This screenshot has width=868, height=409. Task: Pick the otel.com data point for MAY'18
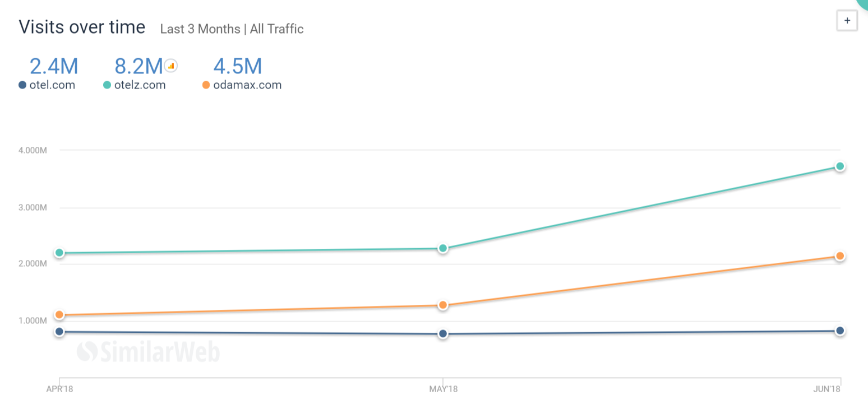pos(443,334)
